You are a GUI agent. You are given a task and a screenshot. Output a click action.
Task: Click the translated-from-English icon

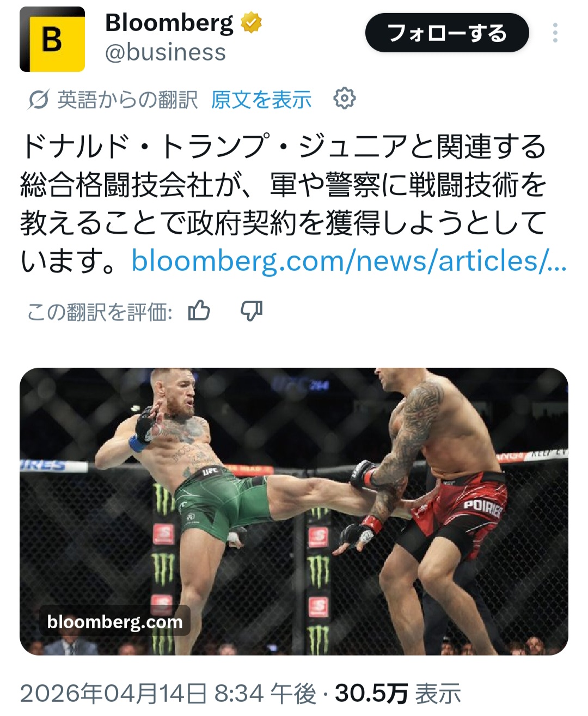38,100
